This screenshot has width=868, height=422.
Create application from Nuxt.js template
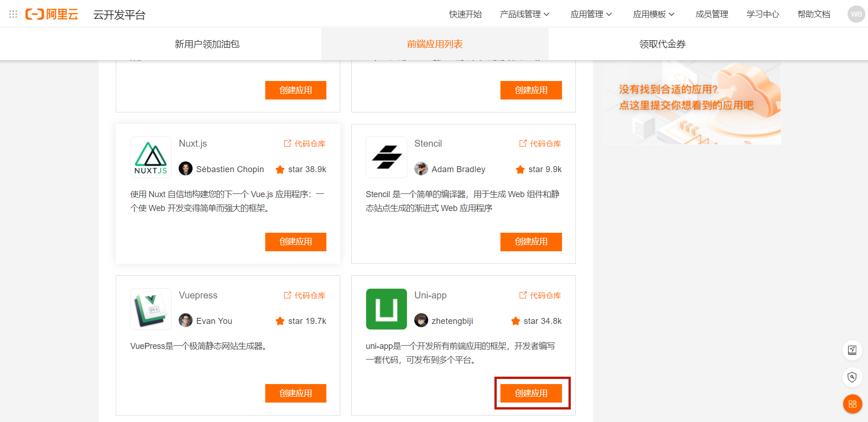[296, 242]
